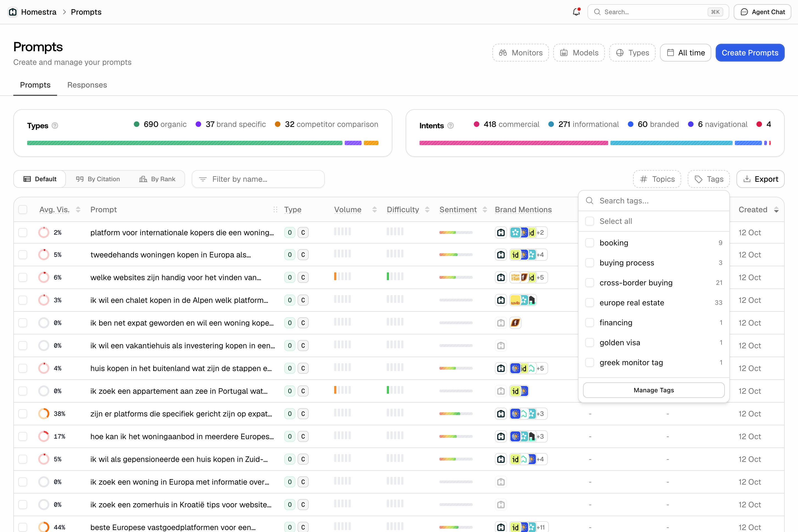Screen dimensions: 798x532
Task: Click the Types help question icon
Action: click(55, 126)
